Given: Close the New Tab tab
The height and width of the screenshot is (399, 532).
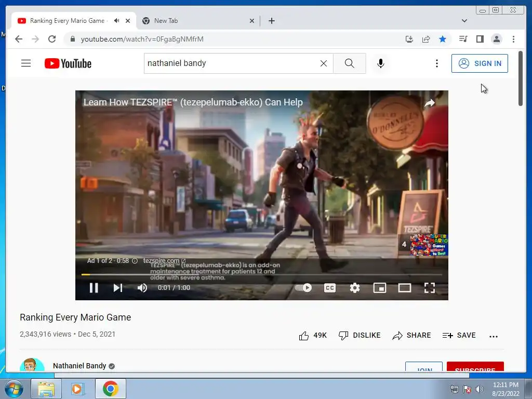Looking at the screenshot, I should (x=252, y=21).
